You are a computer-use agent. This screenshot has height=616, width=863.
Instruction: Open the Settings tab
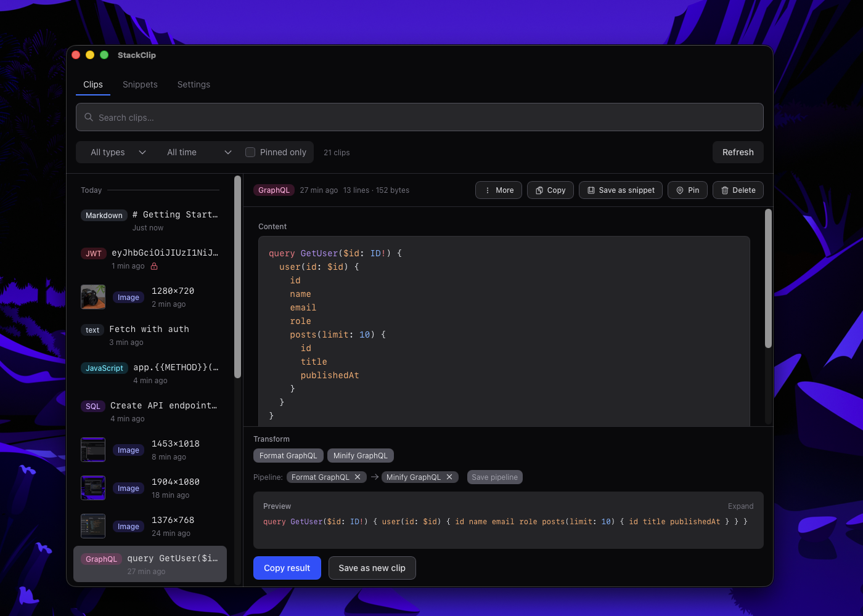(x=194, y=84)
